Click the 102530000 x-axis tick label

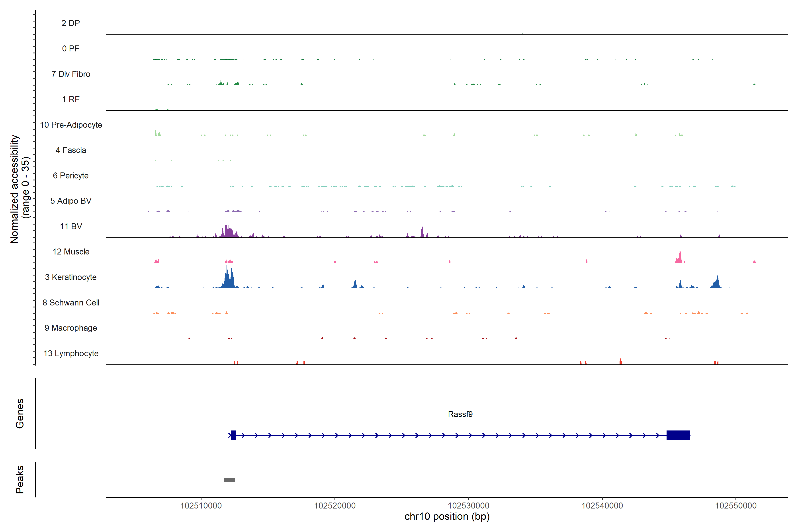[x=469, y=506]
